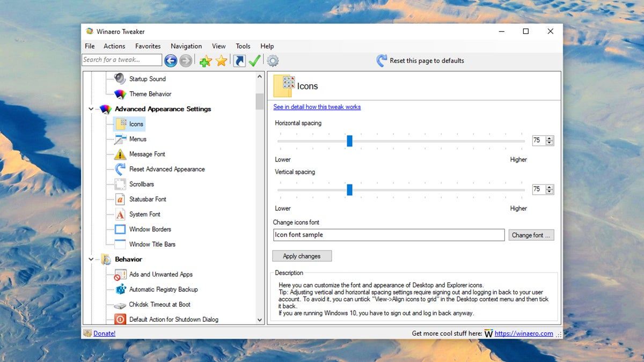
Task: Decrease horizontal spacing with the down arrow
Action: pos(550,143)
